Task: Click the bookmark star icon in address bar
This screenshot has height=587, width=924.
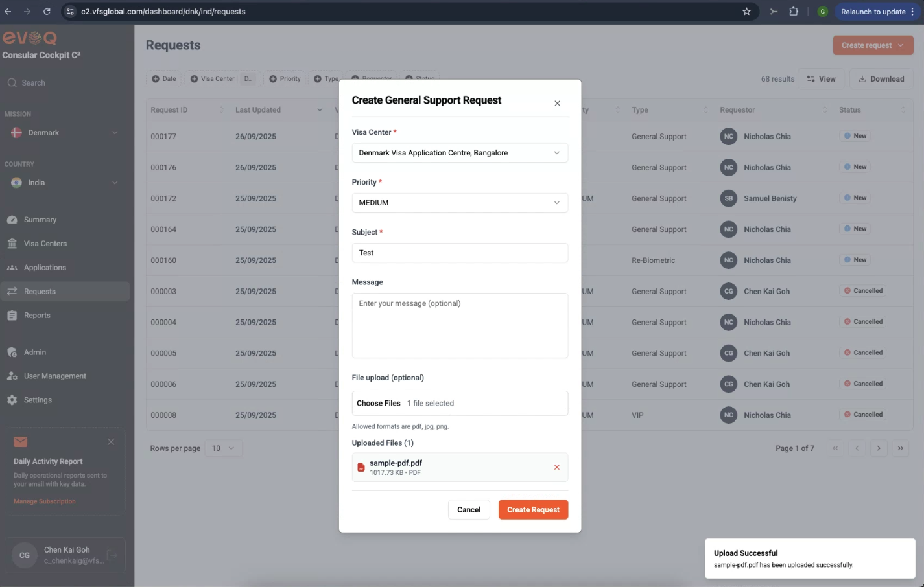Action: [746, 12]
